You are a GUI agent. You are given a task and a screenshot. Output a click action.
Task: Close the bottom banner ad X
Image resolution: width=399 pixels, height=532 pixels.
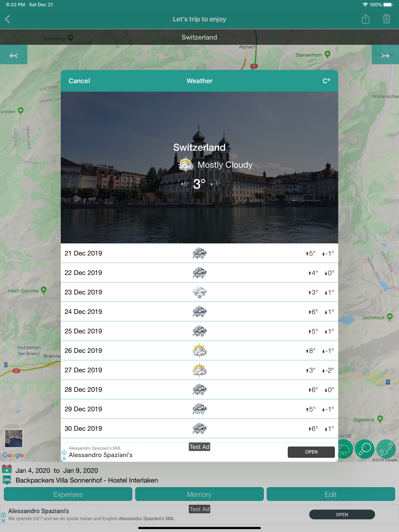pos(3,521)
